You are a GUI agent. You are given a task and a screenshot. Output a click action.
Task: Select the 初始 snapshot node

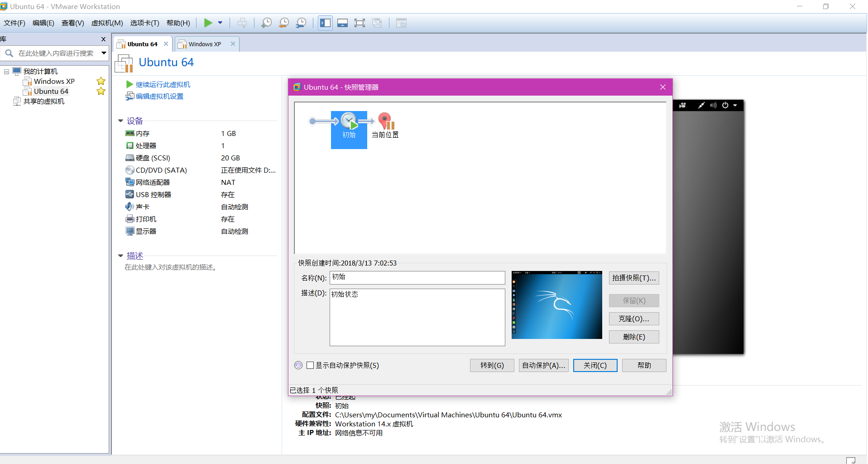349,130
